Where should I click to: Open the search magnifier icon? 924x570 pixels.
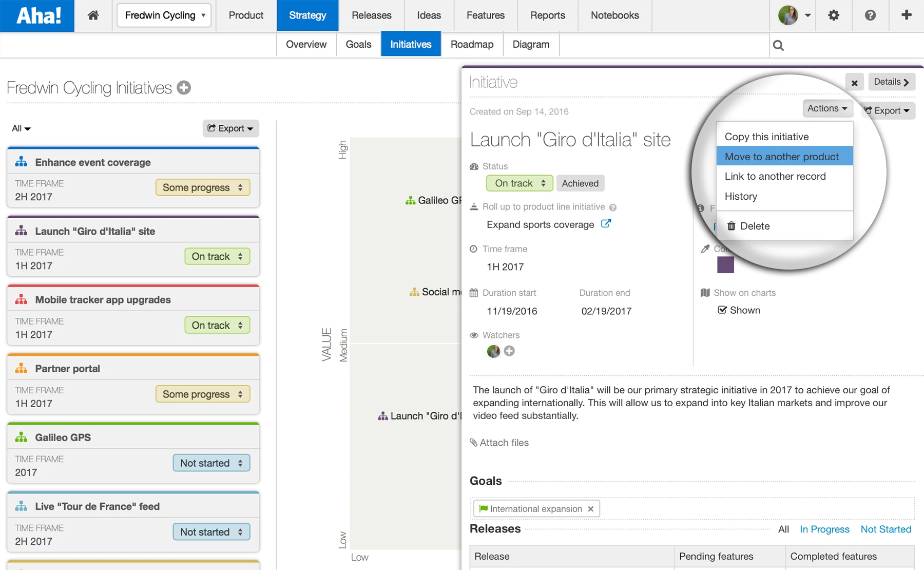pyautogui.click(x=778, y=45)
